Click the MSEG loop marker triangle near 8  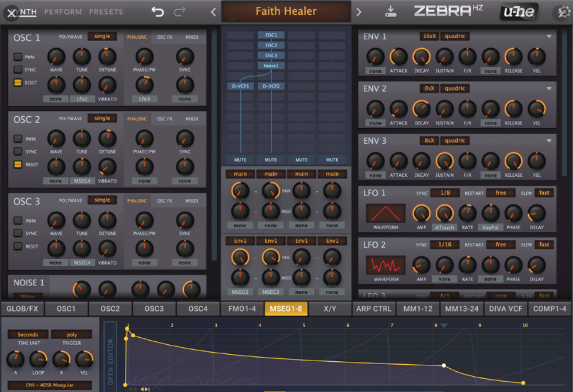[x=444, y=325]
